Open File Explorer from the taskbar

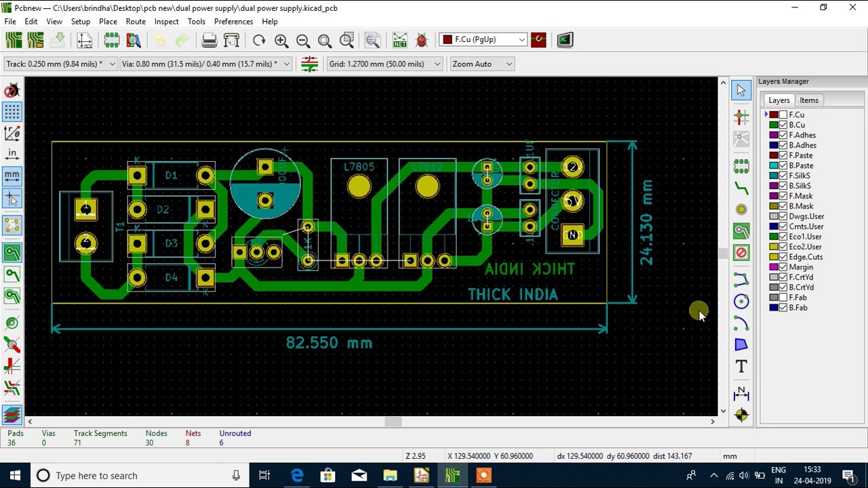390,476
